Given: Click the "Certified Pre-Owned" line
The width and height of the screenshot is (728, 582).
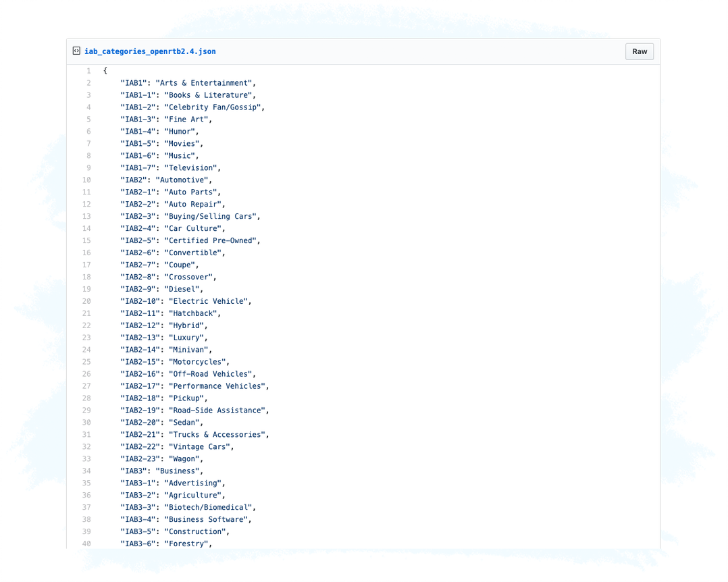Looking at the screenshot, I should [190, 241].
